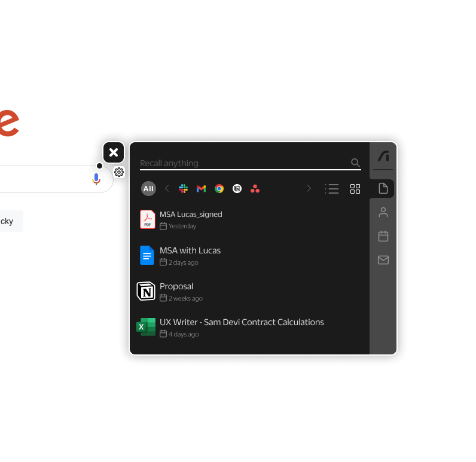Filter results by Slack
This screenshot has width=476, height=462.
click(x=184, y=189)
